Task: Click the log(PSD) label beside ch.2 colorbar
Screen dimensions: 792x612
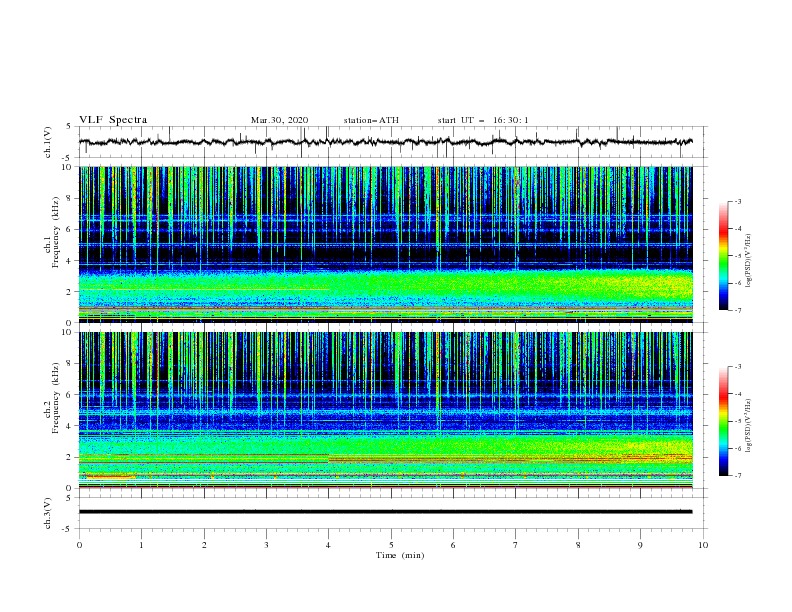Action: (x=750, y=425)
